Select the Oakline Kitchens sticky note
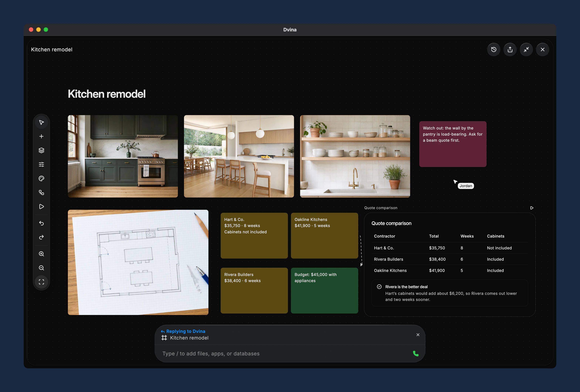 [324, 236]
